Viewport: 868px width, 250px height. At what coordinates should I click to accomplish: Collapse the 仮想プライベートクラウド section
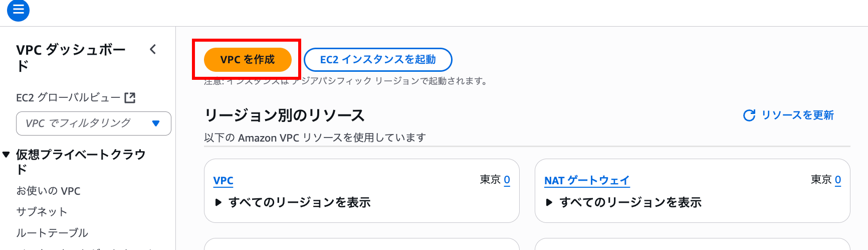(x=6, y=155)
